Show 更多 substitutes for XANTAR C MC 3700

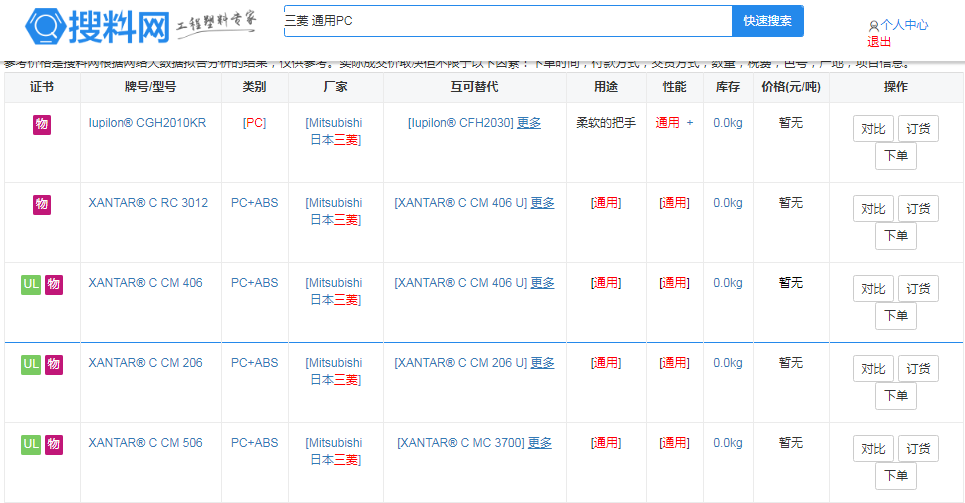click(540, 443)
